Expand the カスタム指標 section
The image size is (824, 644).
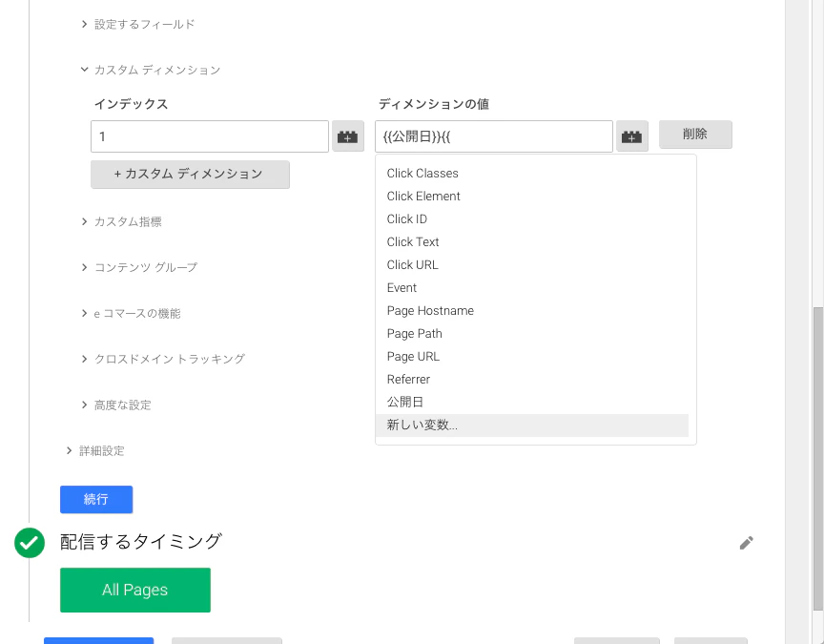tap(121, 222)
